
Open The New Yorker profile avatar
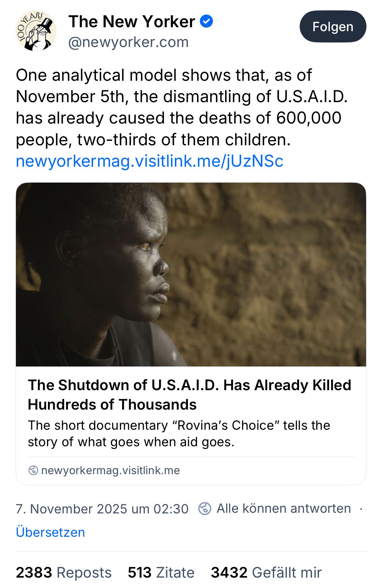pos(36,31)
